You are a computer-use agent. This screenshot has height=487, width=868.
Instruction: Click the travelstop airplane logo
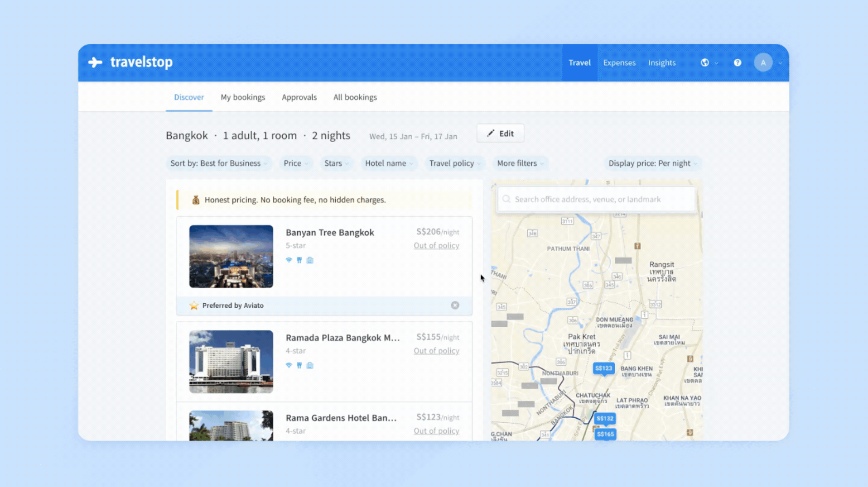[x=95, y=62]
